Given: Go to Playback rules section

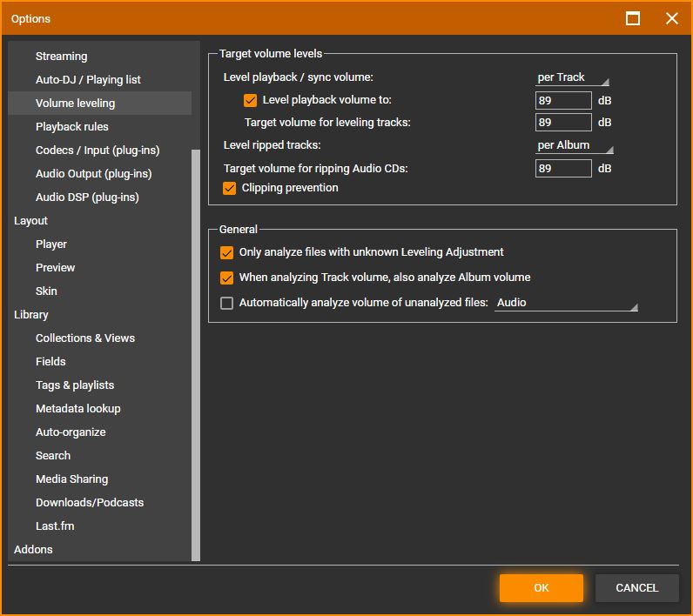Looking at the screenshot, I should pos(72,127).
